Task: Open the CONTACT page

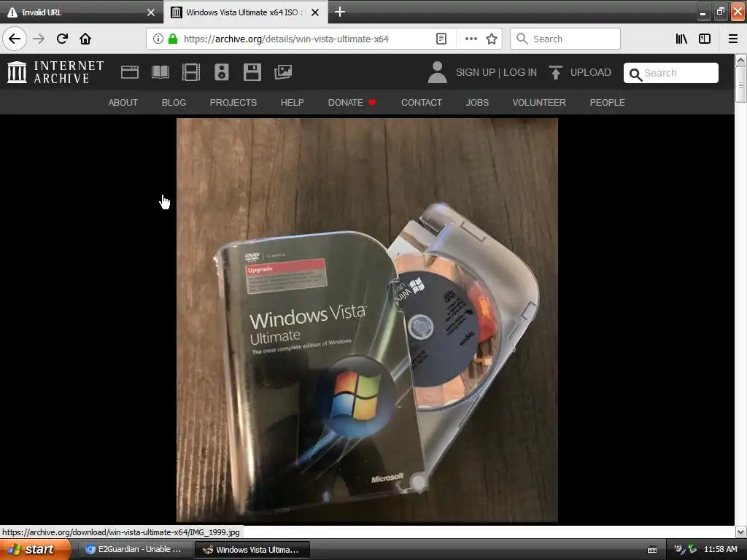Action: (422, 102)
